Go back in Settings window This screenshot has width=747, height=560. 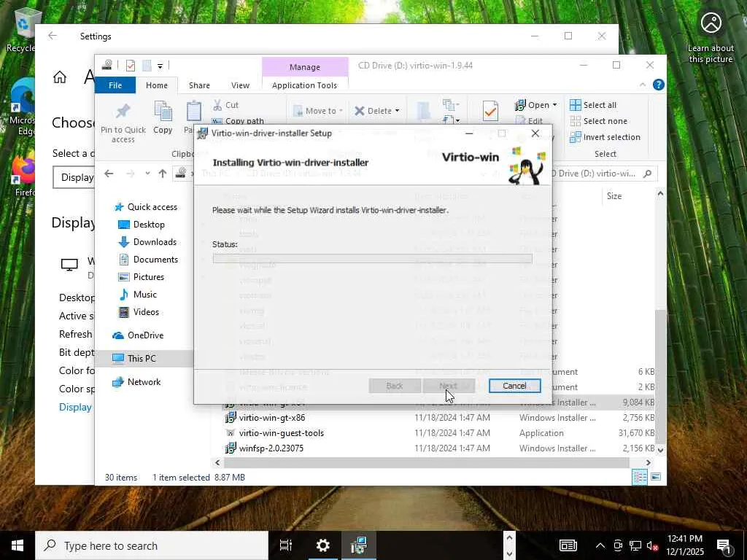(53, 36)
